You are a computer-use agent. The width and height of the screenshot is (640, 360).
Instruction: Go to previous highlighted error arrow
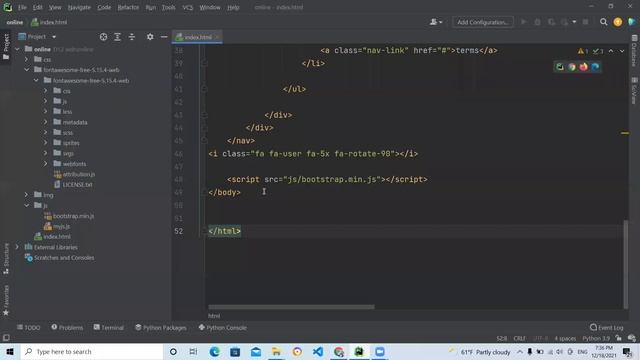pos(611,51)
